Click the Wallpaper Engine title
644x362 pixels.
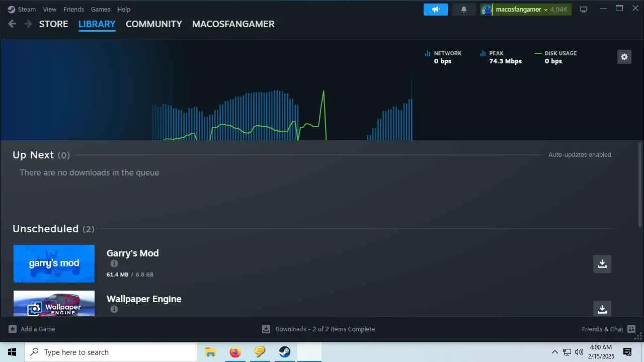tap(144, 299)
